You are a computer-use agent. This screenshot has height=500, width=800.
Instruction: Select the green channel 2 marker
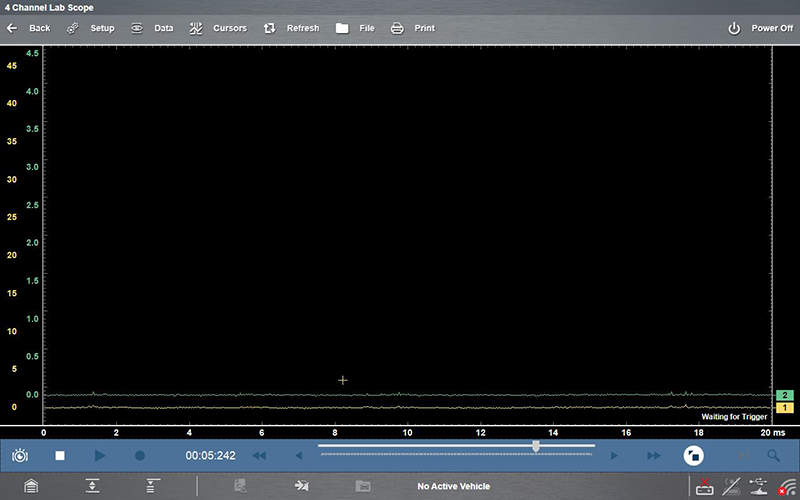[x=785, y=395]
